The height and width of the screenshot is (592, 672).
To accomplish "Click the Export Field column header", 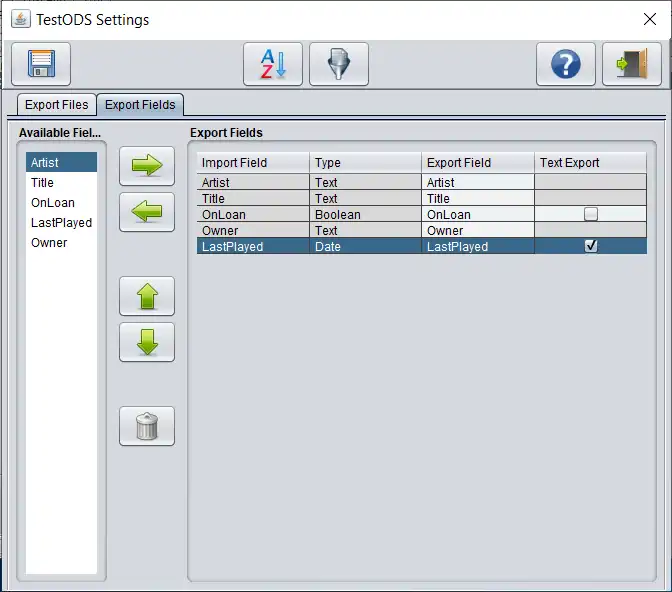I will [478, 163].
